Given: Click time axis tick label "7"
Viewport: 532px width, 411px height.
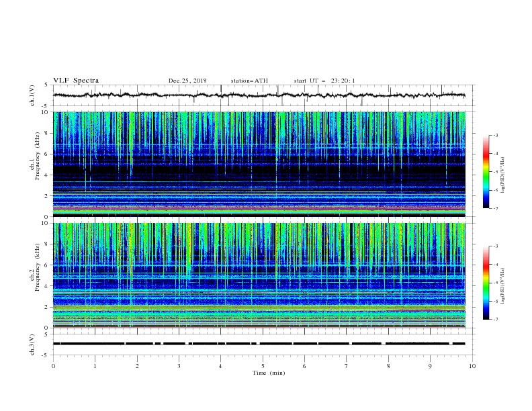Looking at the screenshot, I should pos(346,366).
